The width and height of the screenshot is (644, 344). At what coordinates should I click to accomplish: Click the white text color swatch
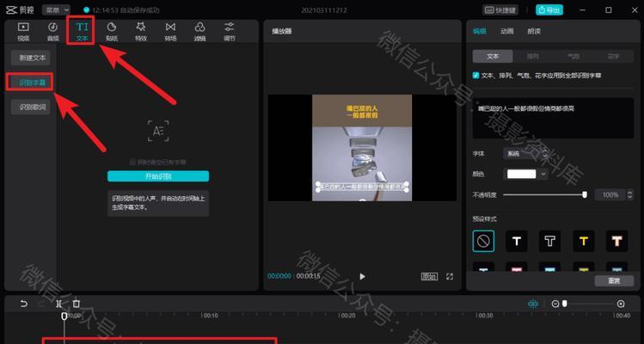click(521, 174)
